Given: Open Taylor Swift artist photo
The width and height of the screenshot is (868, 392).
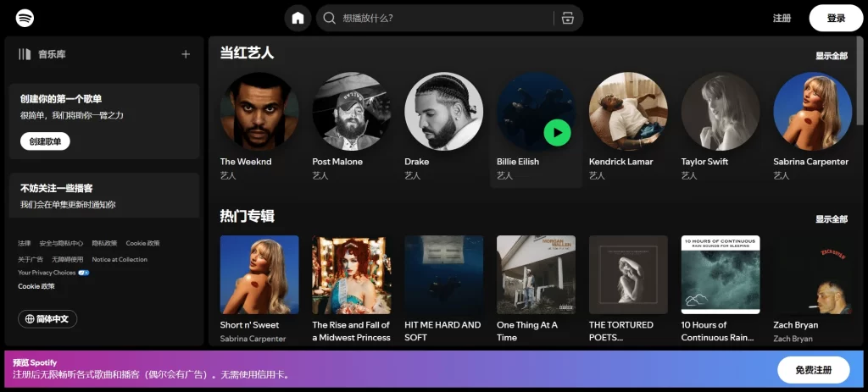Looking at the screenshot, I should [x=721, y=111].
